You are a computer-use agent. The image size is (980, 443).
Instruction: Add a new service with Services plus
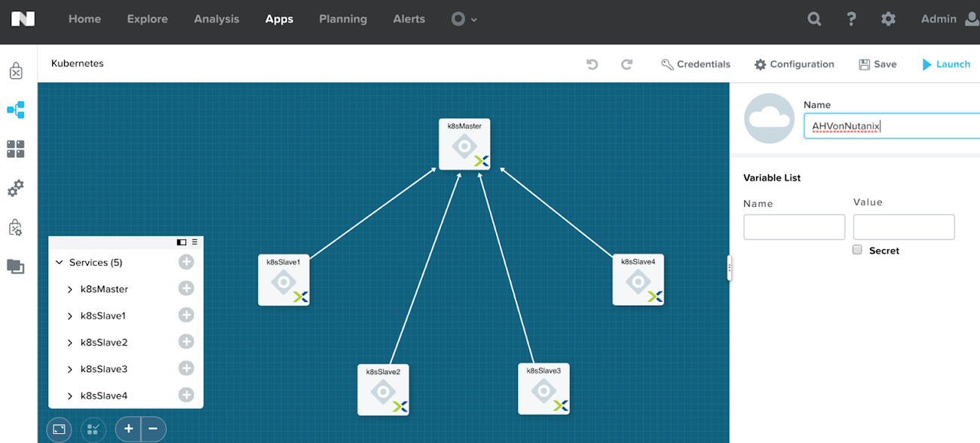186,262
